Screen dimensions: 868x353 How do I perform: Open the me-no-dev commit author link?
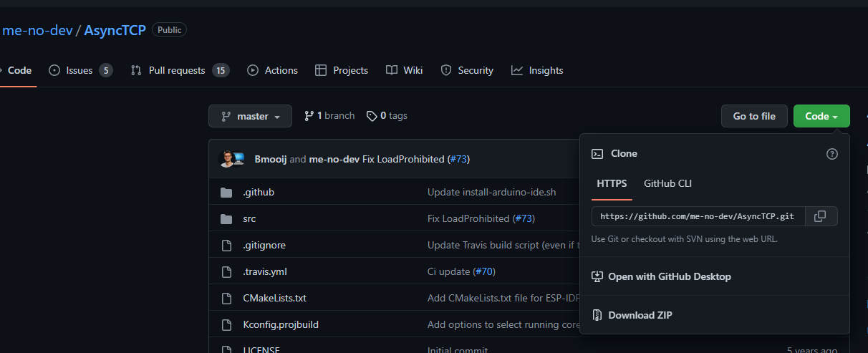tap(334, 159)
